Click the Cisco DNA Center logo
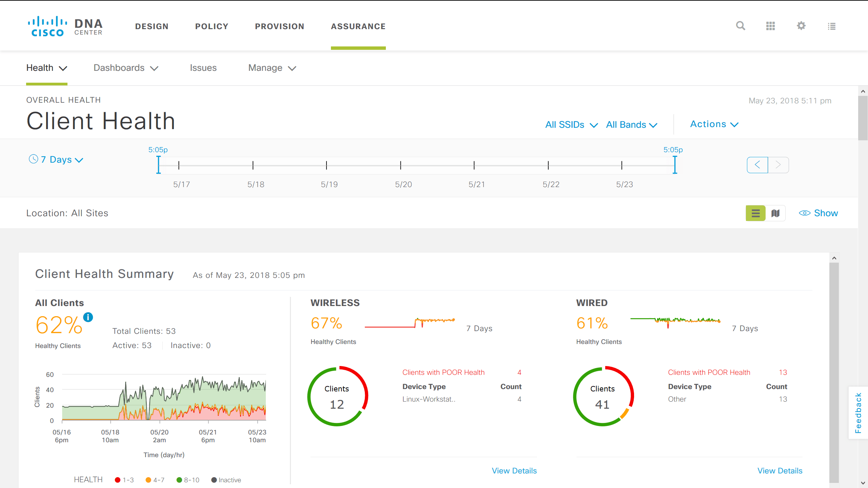 pyautogui.click(x=64, y=26)
